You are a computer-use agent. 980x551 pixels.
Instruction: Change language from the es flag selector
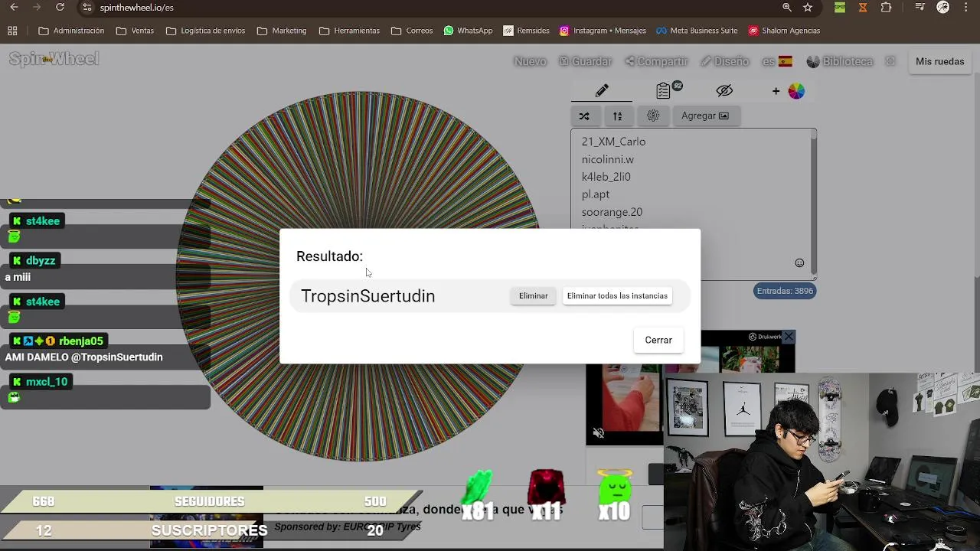click(x=777, y=61)
